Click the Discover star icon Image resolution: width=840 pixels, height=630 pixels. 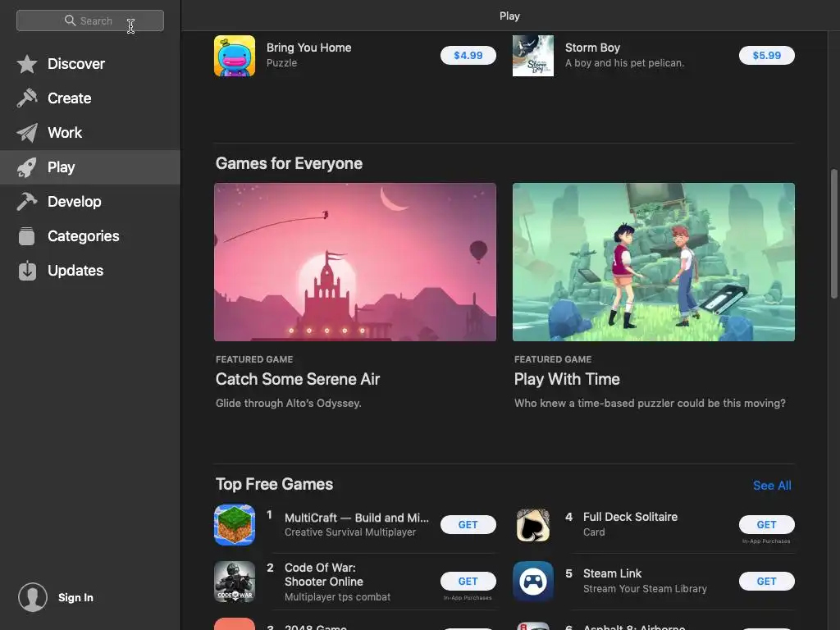point(27,64)
